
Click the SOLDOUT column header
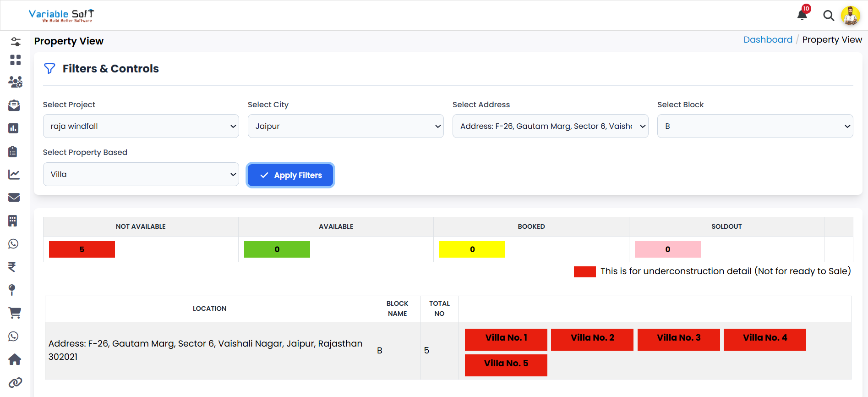726,226
